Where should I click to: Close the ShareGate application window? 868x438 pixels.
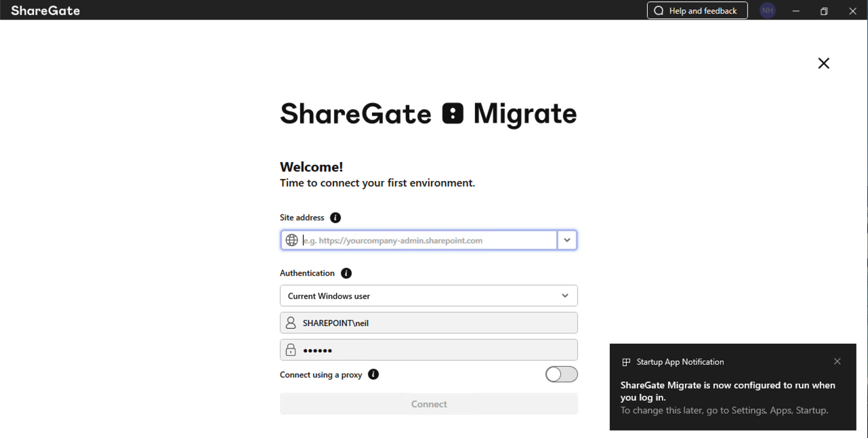(x=852, y=11)
